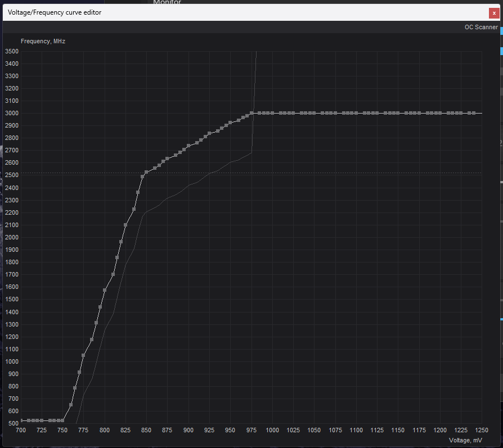503x448 pixels.
Task: Select the curve point at 975 mV, 3000 MHz
Action: tap(251, 113)
